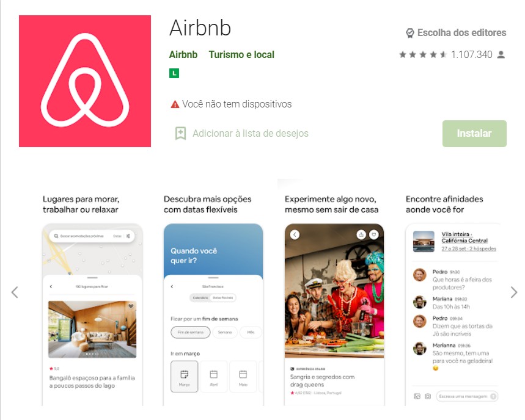525x420 pixels.
Task: Click the reviewers person icon beside 1.107.340
Action: [501, 54]
